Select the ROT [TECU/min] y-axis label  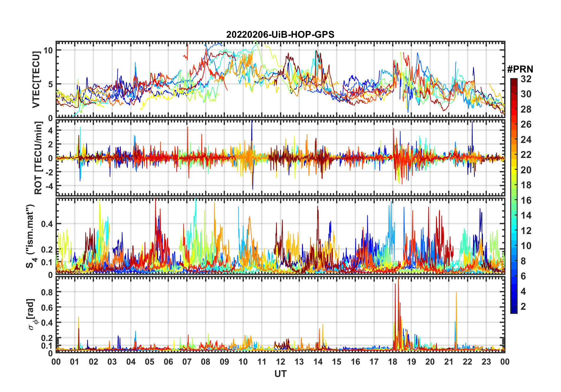pos(38,158)
